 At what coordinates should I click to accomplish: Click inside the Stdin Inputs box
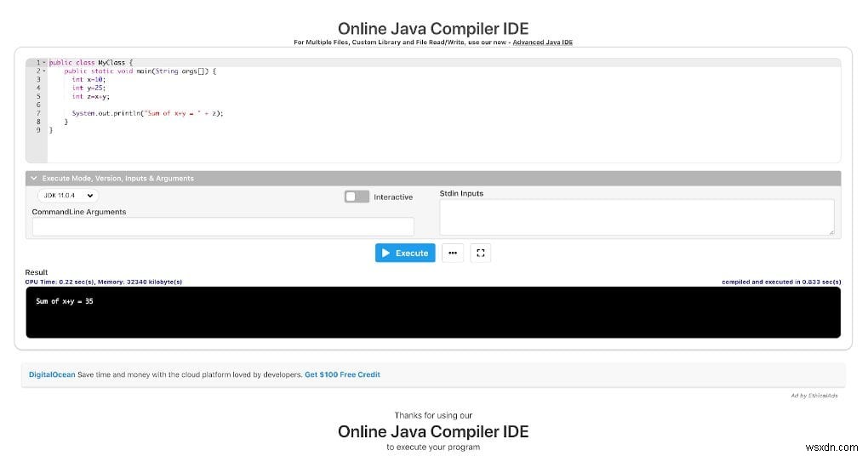[637, 217]
